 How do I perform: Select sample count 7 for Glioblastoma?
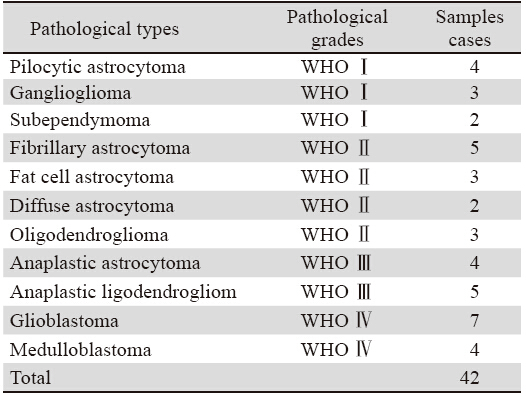tap(474, 321)
